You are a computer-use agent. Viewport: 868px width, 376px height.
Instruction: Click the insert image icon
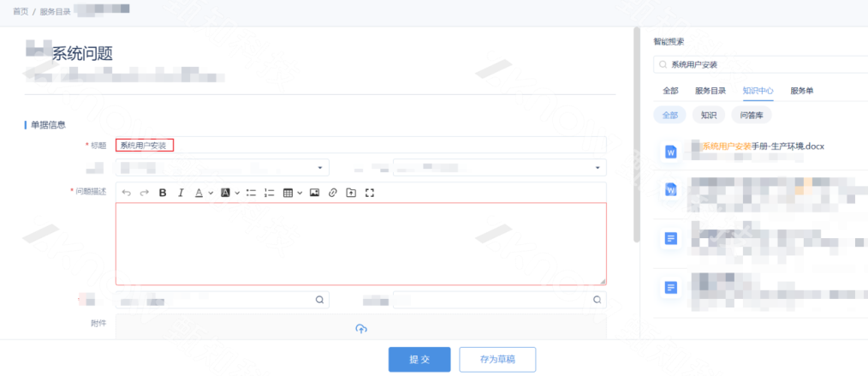click(x=314, y=193)
